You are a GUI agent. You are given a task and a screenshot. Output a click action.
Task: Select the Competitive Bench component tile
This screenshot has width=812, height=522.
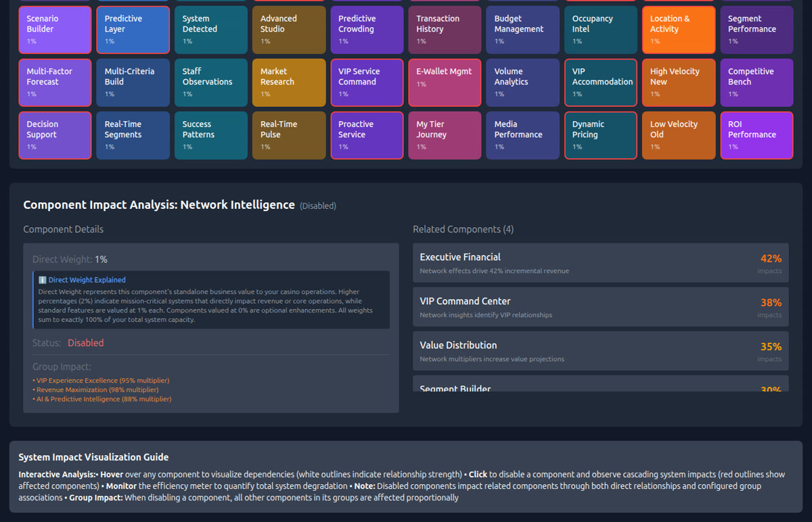pos(756,82)
